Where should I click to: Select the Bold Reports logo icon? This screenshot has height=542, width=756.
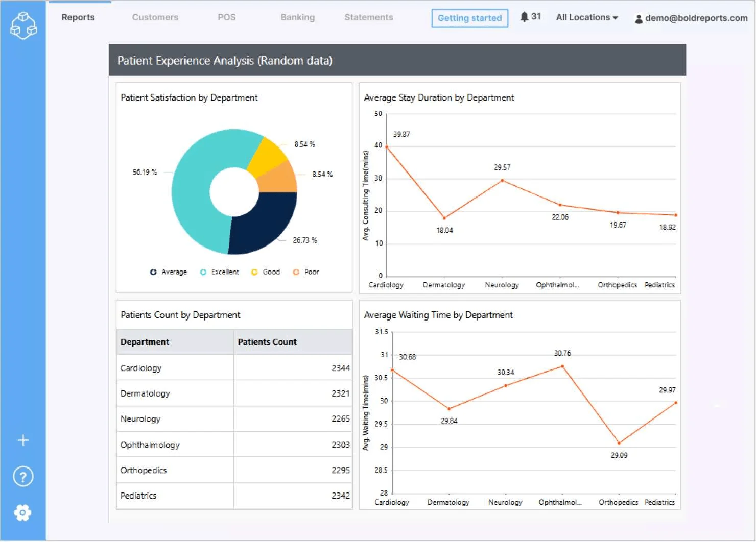click(x=23, y=26)
